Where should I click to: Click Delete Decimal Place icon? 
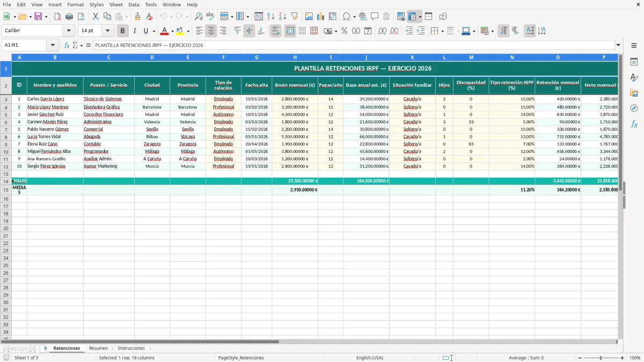[394, 31]
